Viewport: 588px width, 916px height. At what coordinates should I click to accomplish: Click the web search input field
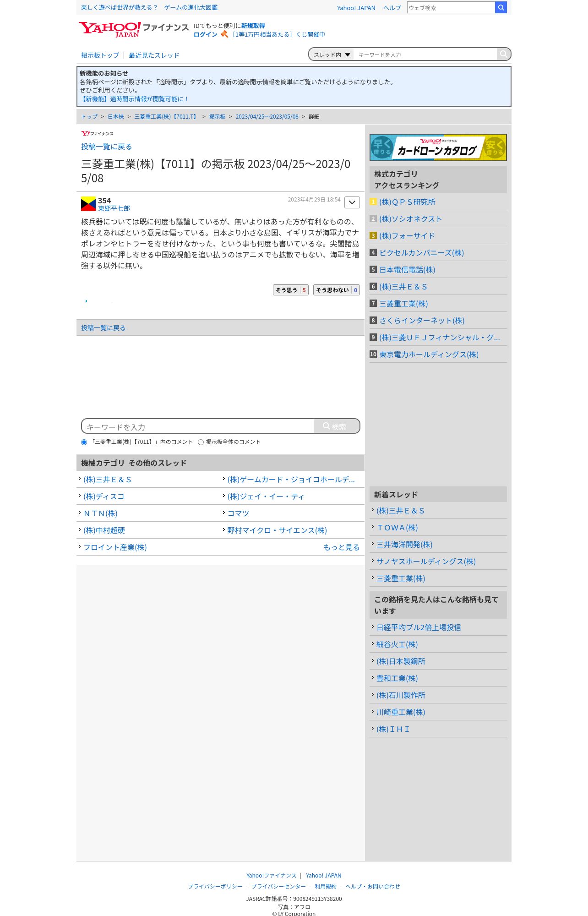(x=451, y=7)
